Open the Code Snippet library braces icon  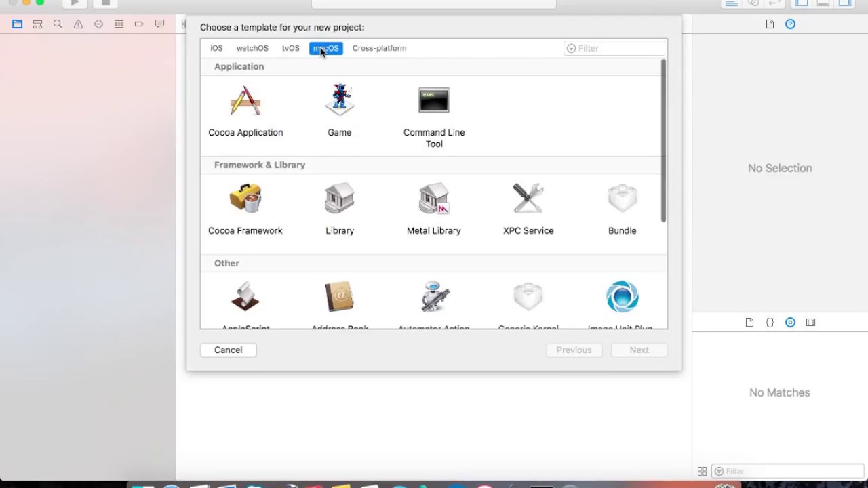click(x=770, y=323)
